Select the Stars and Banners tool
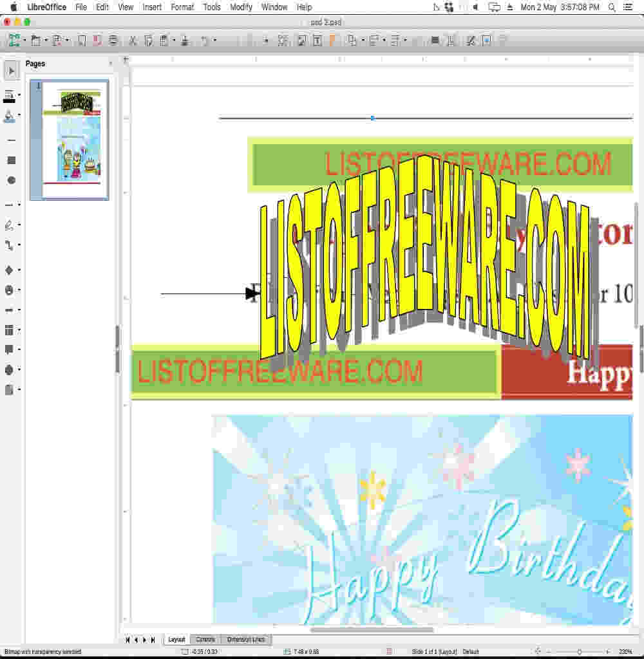The width and height of the screenshot is (644, 659). click(9, 370)
